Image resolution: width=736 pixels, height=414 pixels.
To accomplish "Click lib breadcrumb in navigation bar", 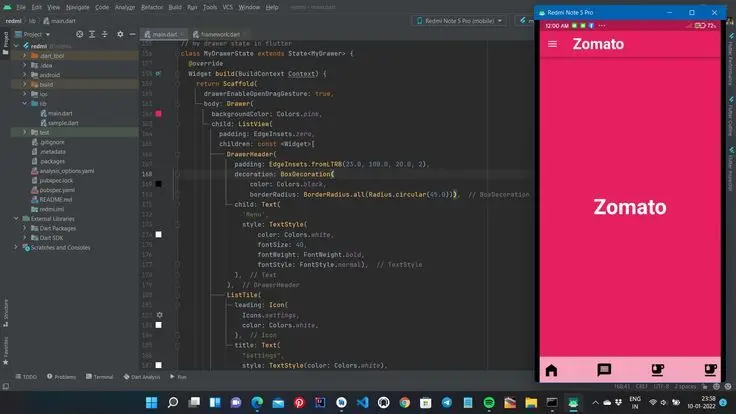I will pyautogui.click(x=32, y=21).
